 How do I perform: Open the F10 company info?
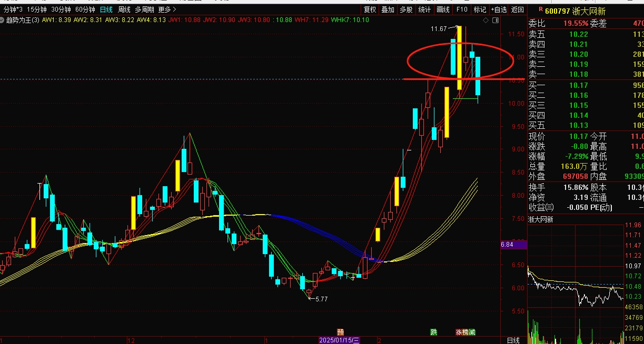[462, 9]
